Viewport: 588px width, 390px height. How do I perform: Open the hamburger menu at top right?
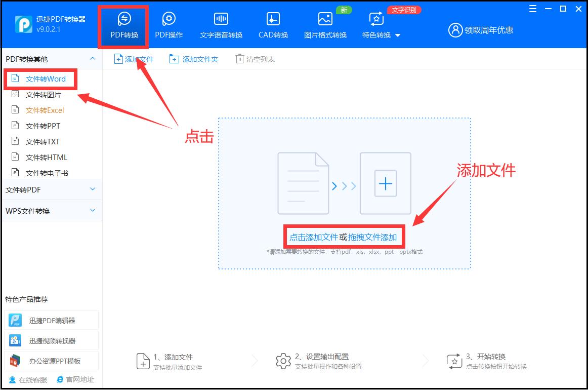(x=532, y=9)
